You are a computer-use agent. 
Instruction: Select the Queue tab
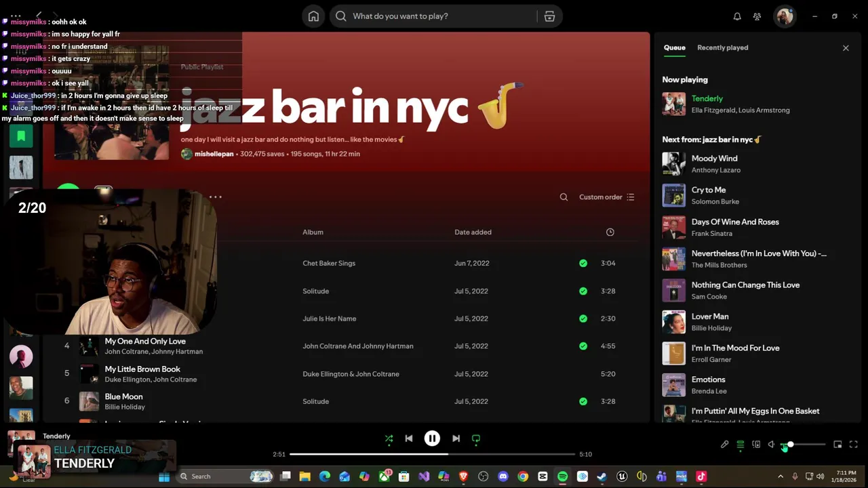pyautogui.click(x=674, y=47)
